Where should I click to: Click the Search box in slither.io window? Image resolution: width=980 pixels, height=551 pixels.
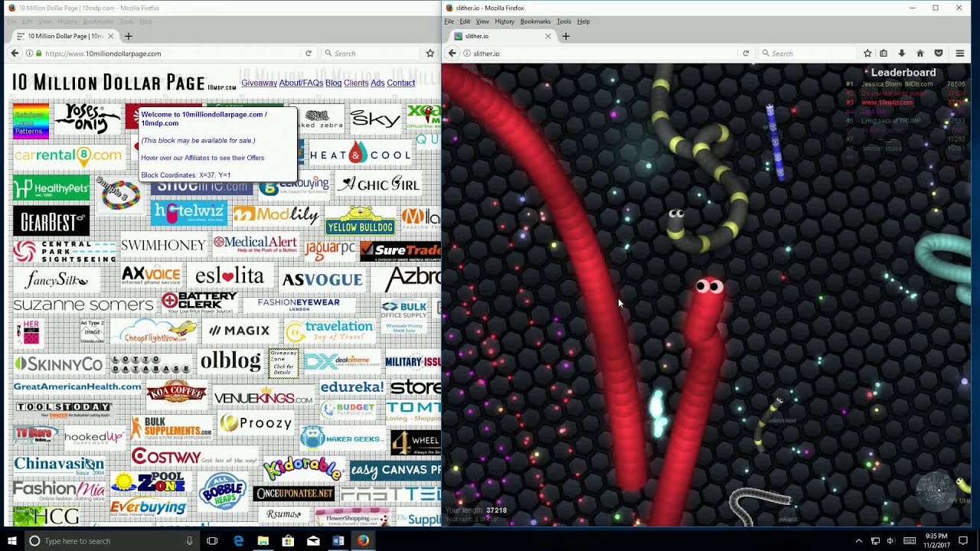[806, 54]
